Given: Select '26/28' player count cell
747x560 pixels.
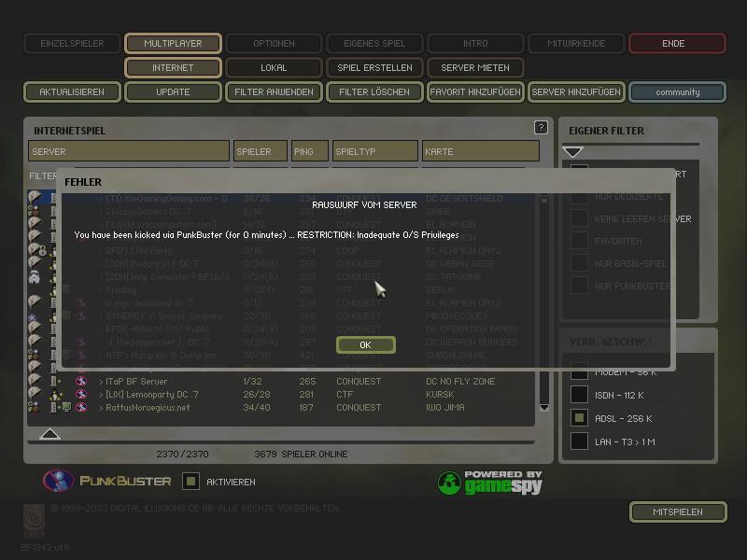Looking at the screenshot, I should pyautogui.click(x=256, y=395).
